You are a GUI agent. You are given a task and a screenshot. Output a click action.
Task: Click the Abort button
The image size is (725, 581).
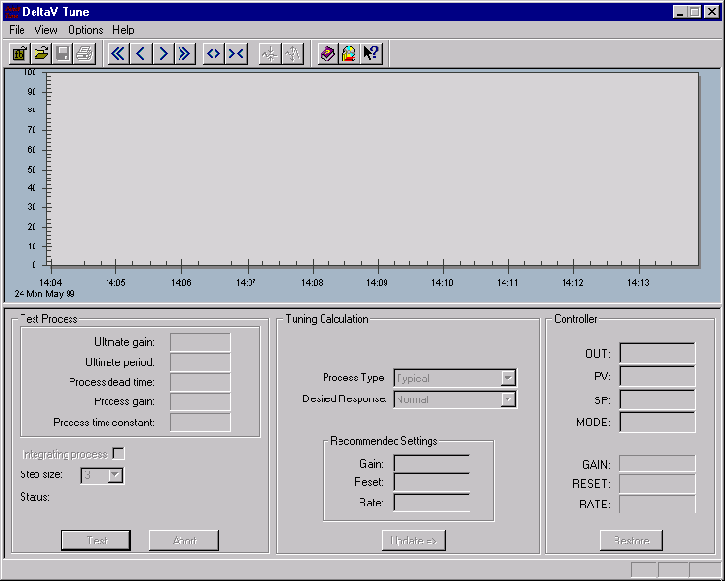point(184,540)
